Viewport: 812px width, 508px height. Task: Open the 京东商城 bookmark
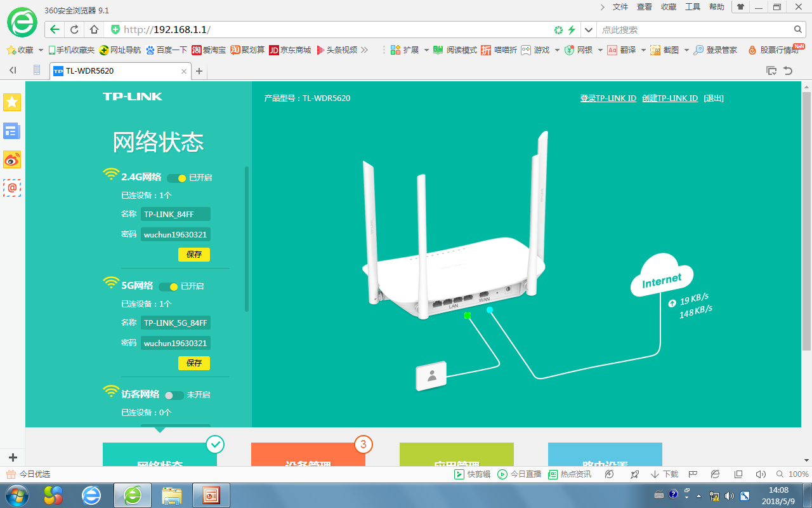tap(290, 50)
